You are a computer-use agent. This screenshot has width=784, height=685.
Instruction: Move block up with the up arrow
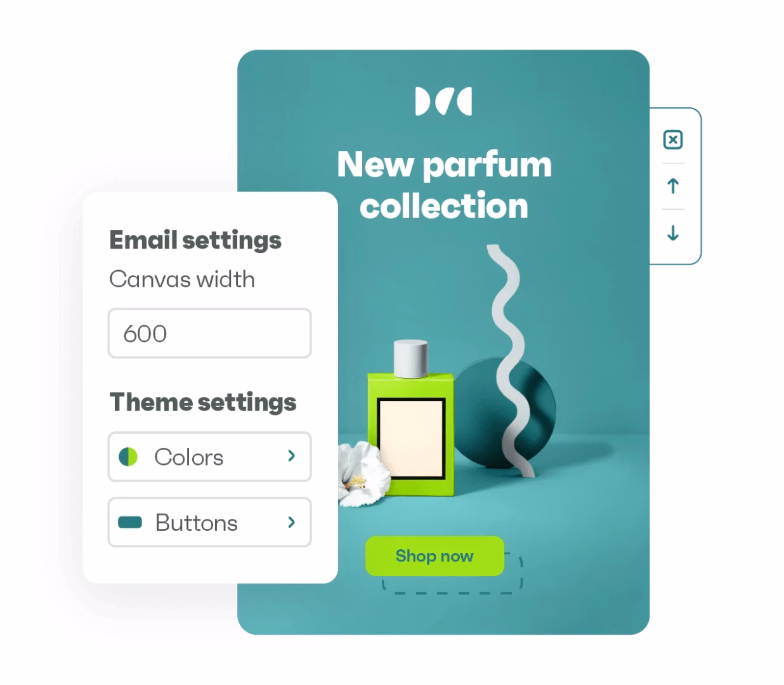tap(673, 186)
